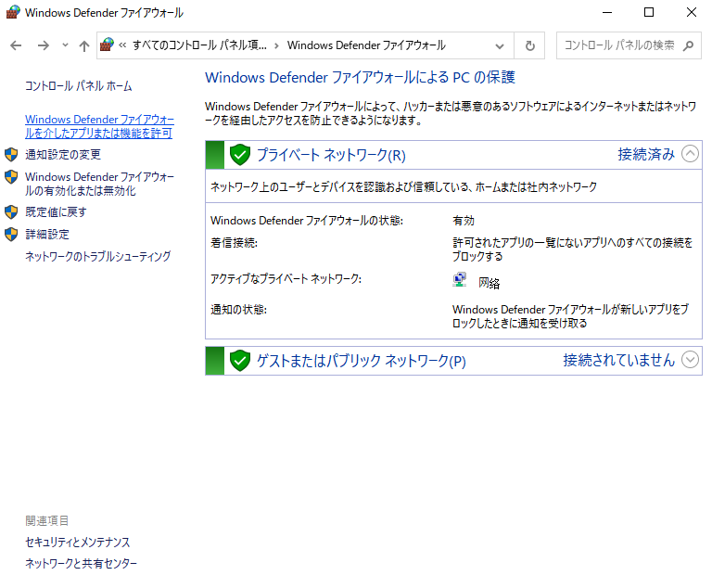This screenshot has width=712, height=588.
Task: Click shield icon beside ファイアウォールの有効化または無効化
Action: tap(11, 177)
